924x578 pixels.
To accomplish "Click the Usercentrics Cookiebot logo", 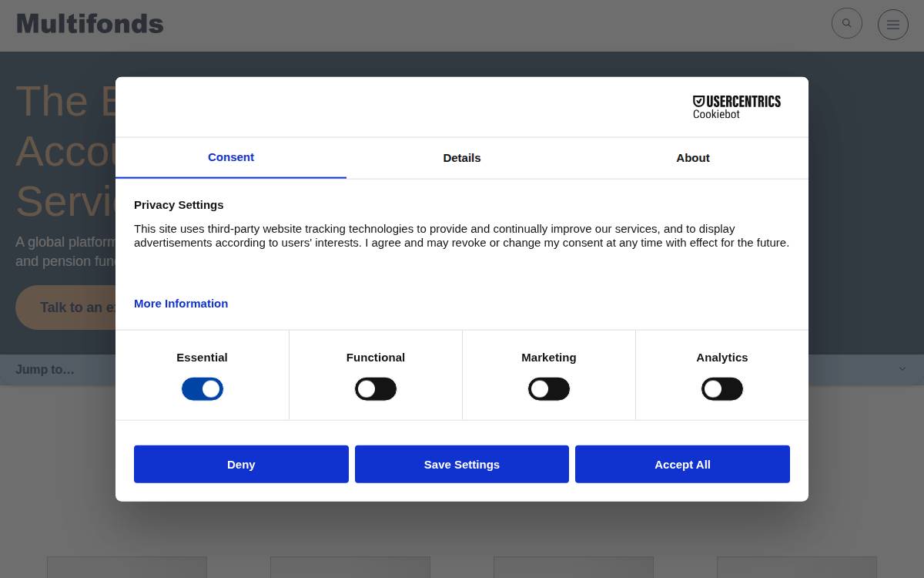I will coord(737,107).
